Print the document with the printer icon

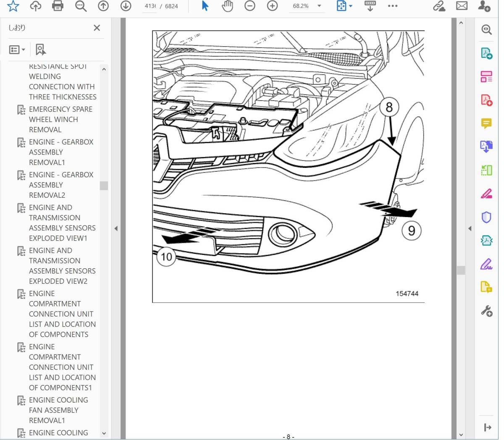pos(58,6)
